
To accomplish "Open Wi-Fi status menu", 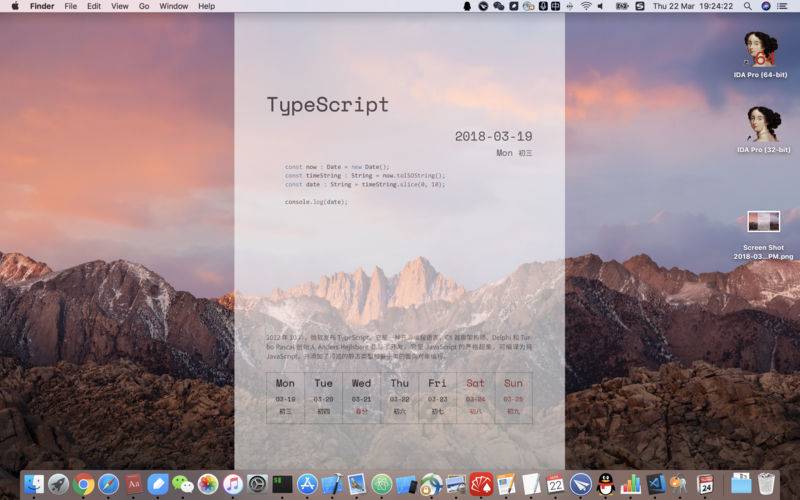I will [x=586, y=6].
